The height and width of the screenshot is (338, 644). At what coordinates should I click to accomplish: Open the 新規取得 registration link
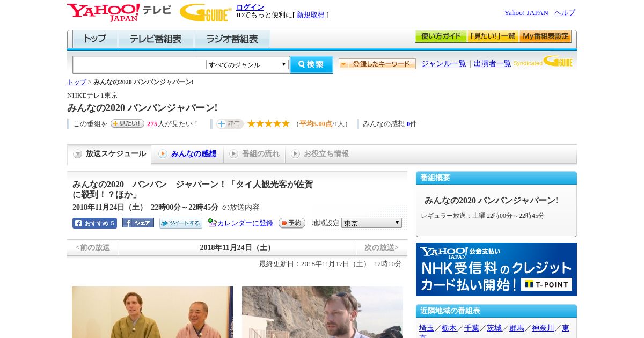[311, 15]
